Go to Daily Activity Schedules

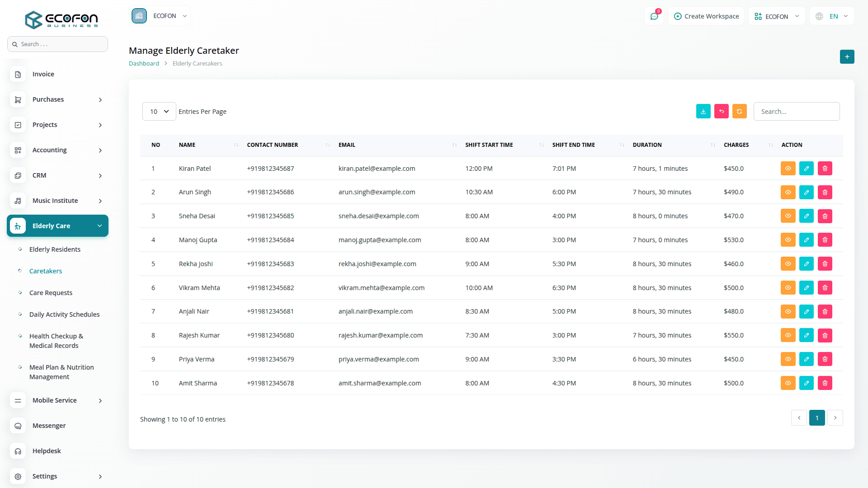pyautogui.click(x=64, y=314)
